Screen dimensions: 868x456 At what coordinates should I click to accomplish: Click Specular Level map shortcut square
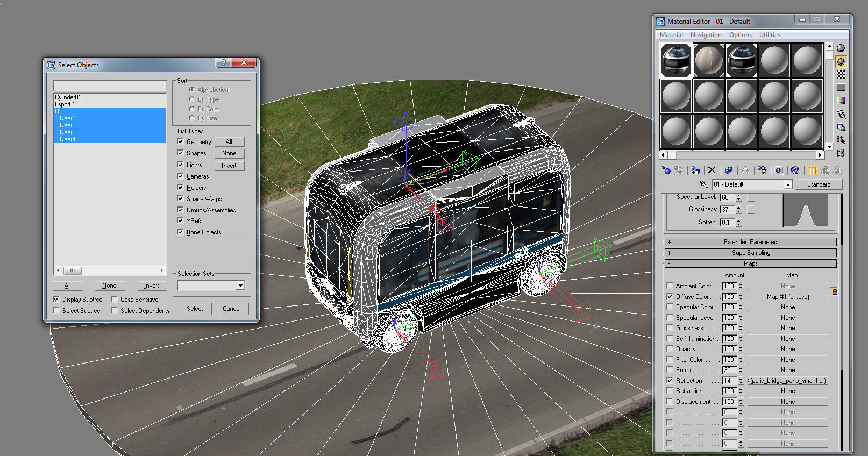(x=751, y=197)
